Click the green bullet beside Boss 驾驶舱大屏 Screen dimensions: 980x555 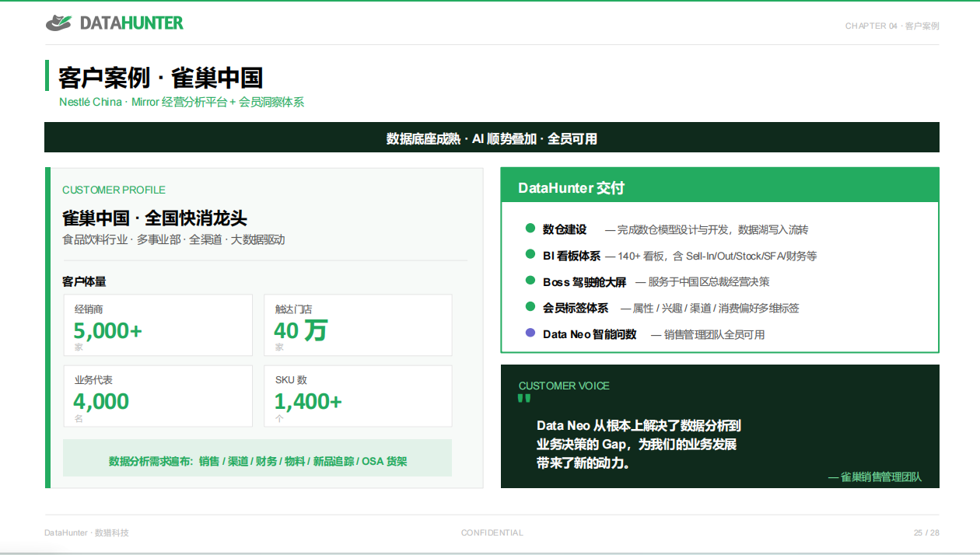(530, 281)
